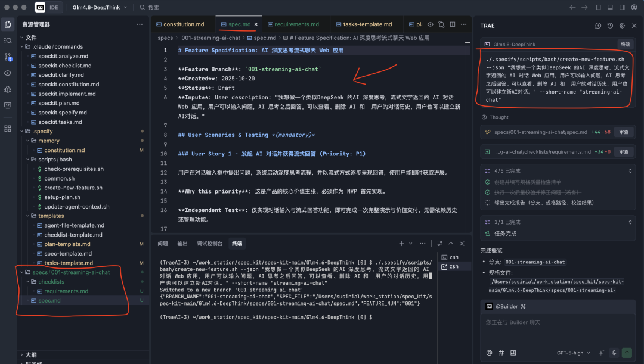
Task: Open the Search view in the activity bar
Action: (8, 41)
